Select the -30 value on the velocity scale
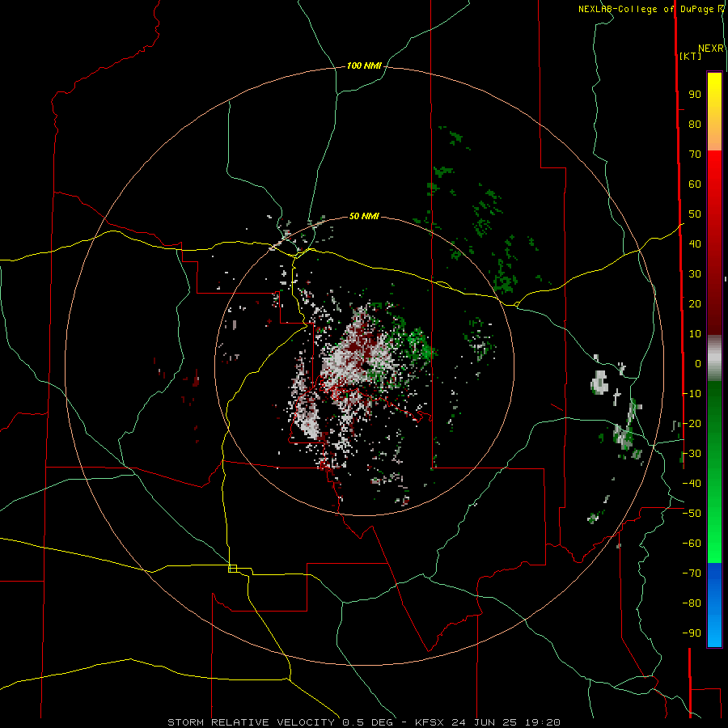Screen dimensions: 728x728 [x=692, y=454]
